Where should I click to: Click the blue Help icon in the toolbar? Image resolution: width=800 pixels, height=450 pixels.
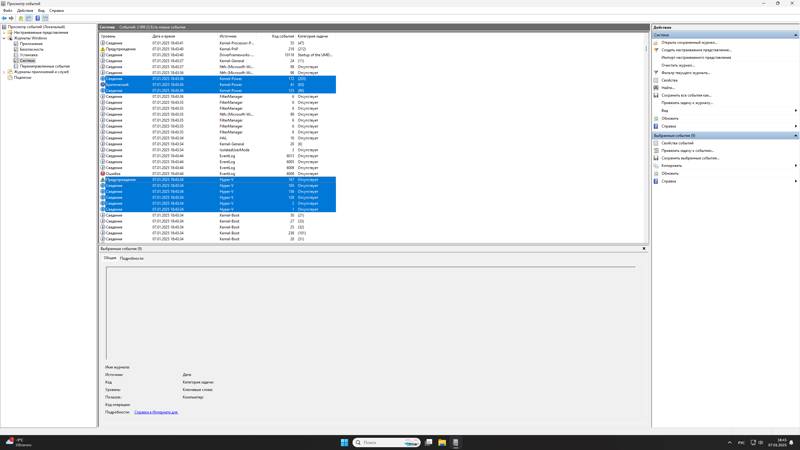pyautogui.click(x=37, y=18)
